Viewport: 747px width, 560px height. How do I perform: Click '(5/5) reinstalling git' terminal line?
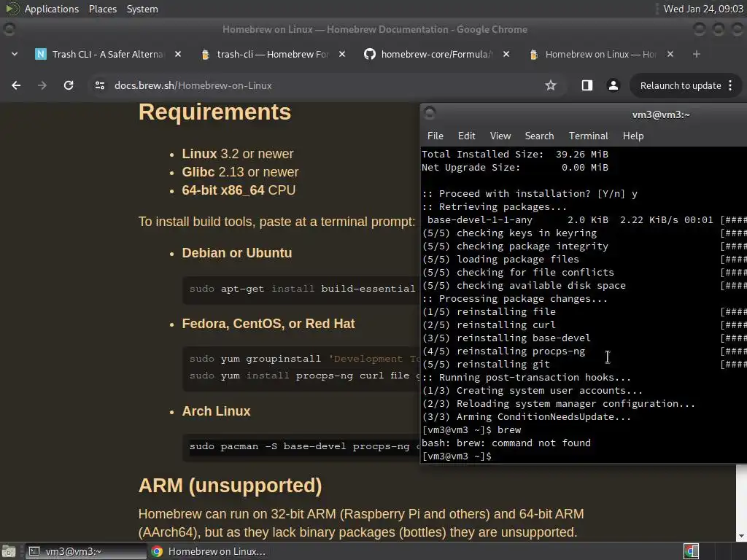pos(486,365)
